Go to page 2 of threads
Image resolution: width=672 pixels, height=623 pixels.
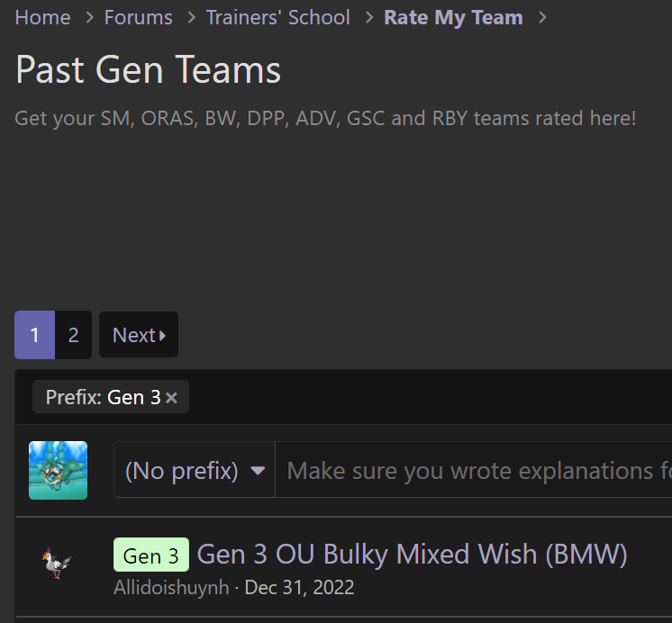pos(73,335)
